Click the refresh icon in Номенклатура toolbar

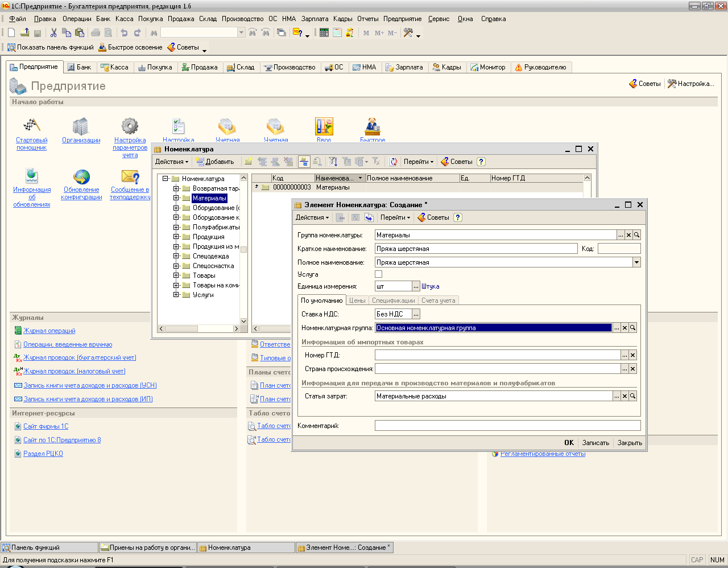[x=393, y=162]
